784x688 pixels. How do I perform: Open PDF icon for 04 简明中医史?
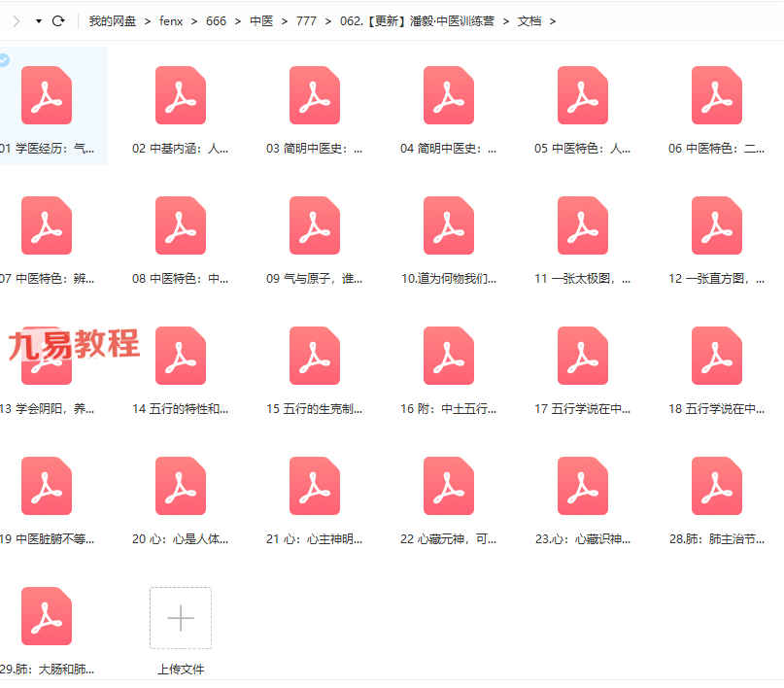coord(449,95)
